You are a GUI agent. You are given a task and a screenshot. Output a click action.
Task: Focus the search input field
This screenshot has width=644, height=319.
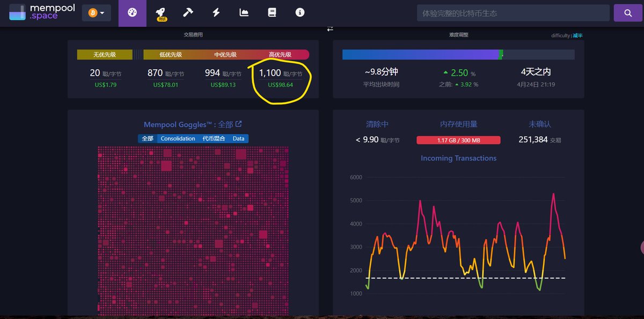pos(513,13)
